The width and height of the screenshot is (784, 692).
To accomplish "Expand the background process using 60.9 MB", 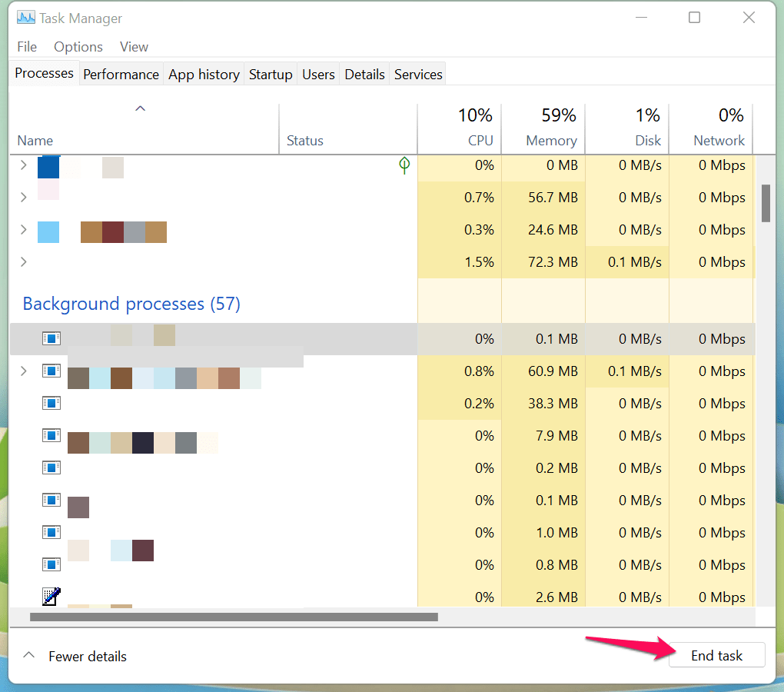I will tap(23, 371).
